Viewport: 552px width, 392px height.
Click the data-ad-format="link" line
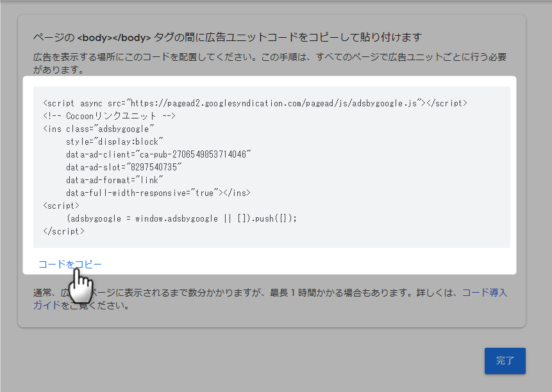[114, 180]
